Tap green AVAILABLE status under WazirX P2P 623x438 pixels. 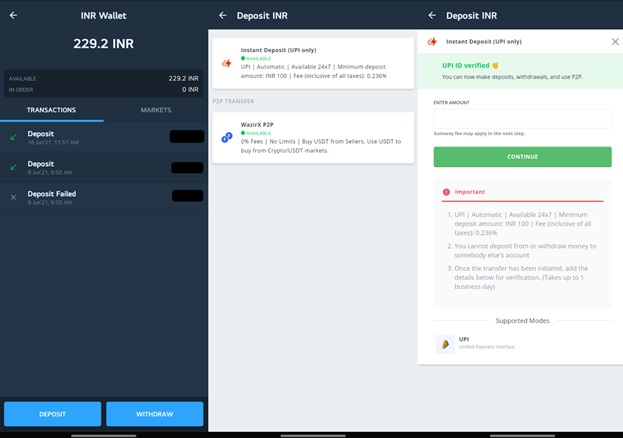(256, 133)
